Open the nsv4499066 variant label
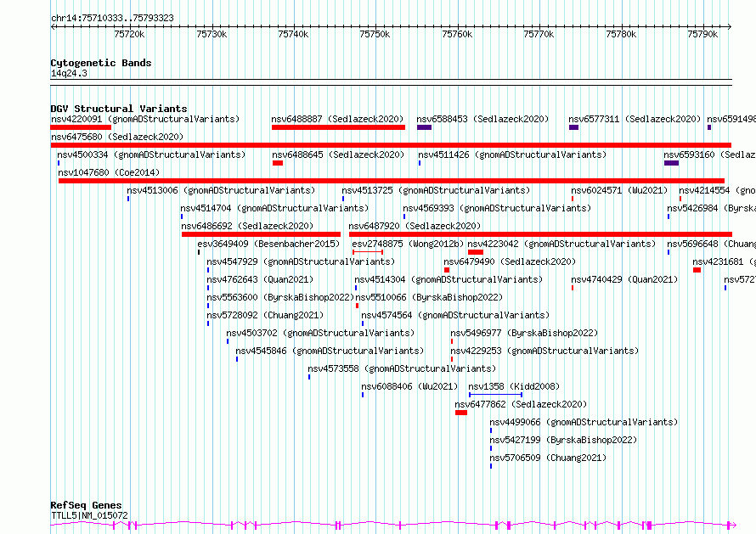Image resolution: width=756 pixels, height=534 pixels. click(584, 422)
